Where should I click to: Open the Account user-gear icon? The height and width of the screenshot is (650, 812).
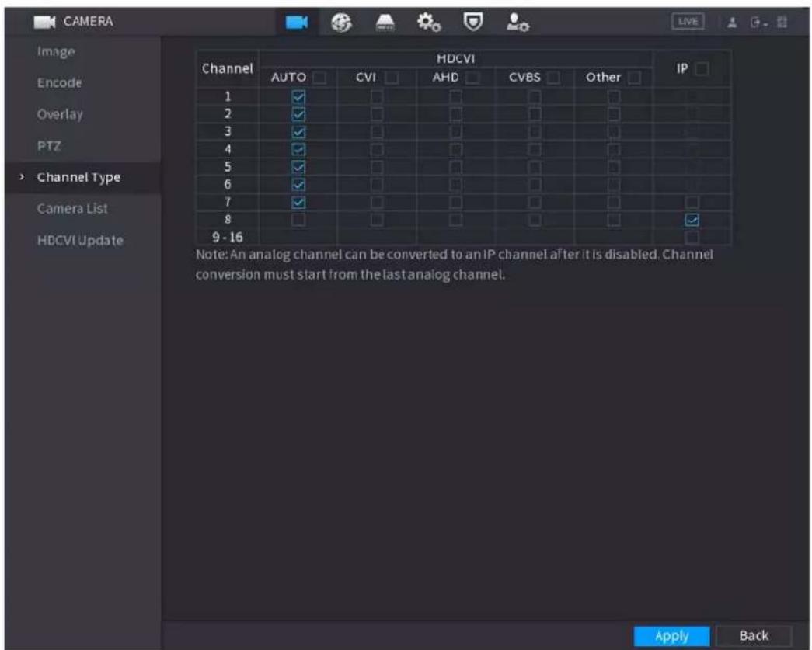click(x=518, y=23)
